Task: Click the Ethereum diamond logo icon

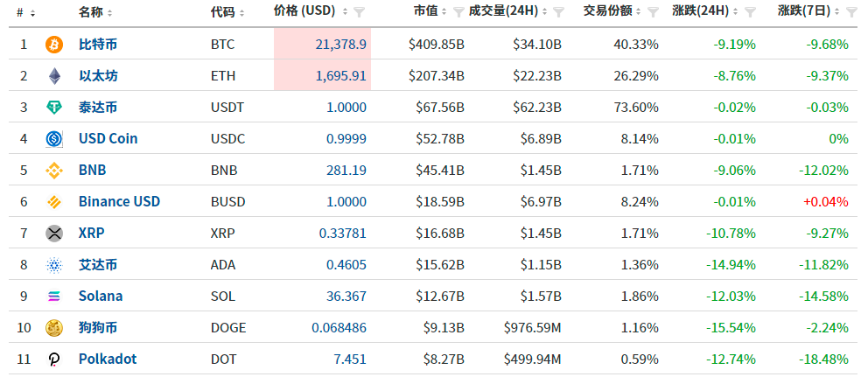Action: click(54, 76)
